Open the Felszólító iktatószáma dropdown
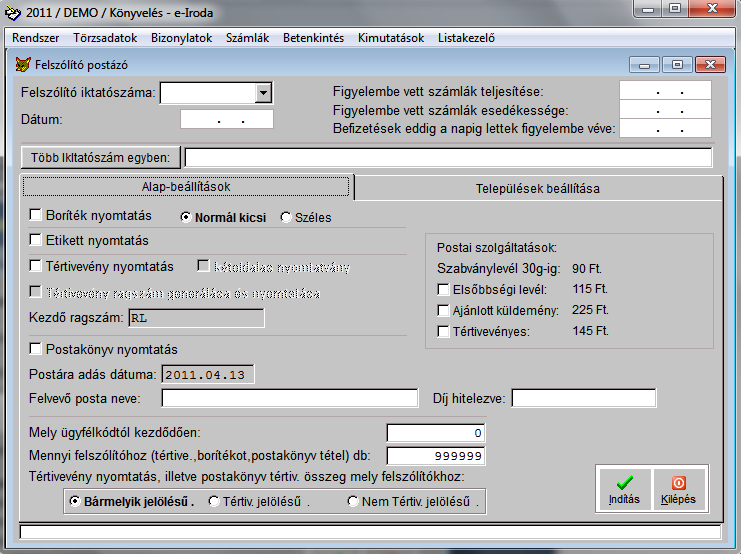This screenshot has height=554, width=741. click(263, 93)
